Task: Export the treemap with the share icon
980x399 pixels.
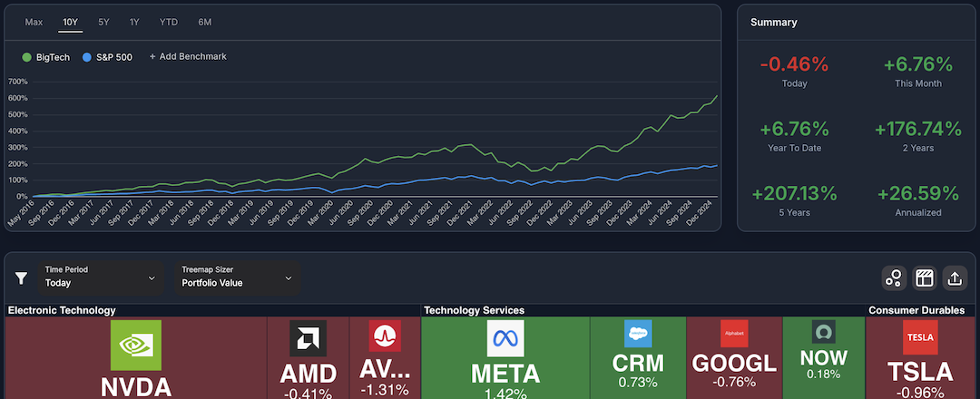Action: tap(955, 277)
